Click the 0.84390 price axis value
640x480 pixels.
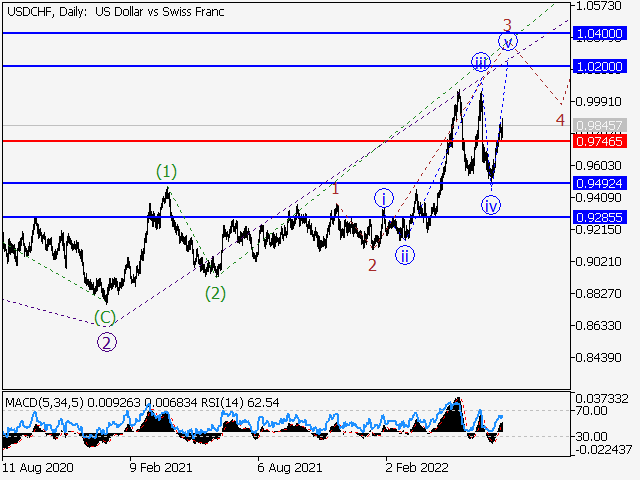[598, 358]
